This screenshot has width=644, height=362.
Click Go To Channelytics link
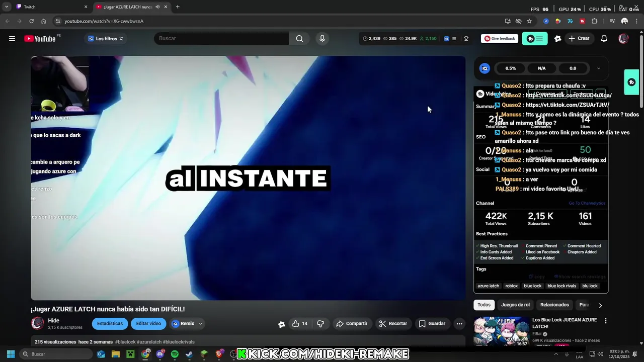point(587,203)
